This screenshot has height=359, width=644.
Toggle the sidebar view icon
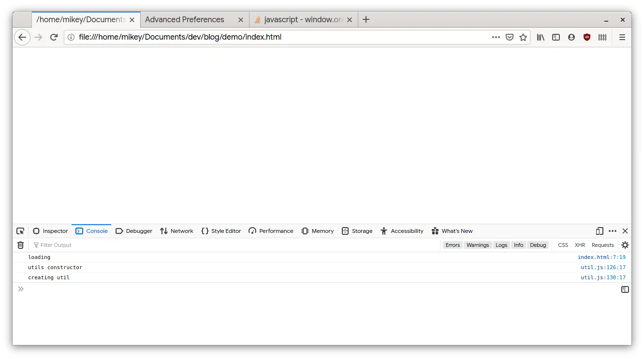tap(556, 37)
